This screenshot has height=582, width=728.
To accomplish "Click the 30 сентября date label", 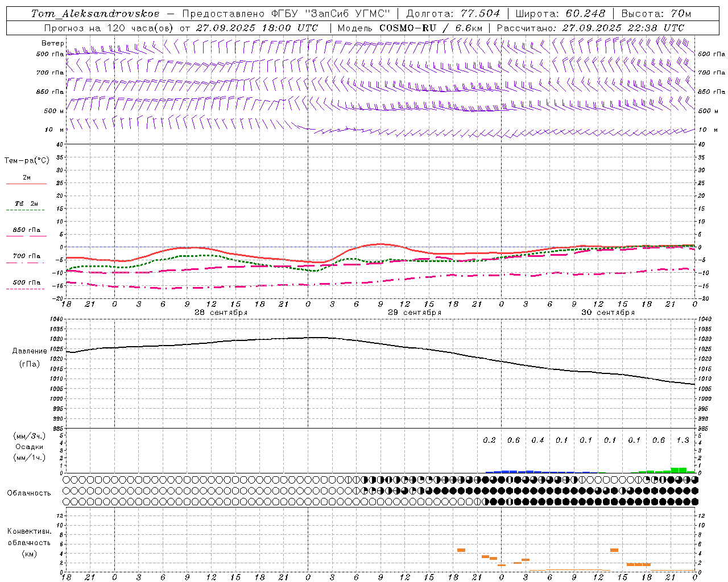I will click(607, 313).
